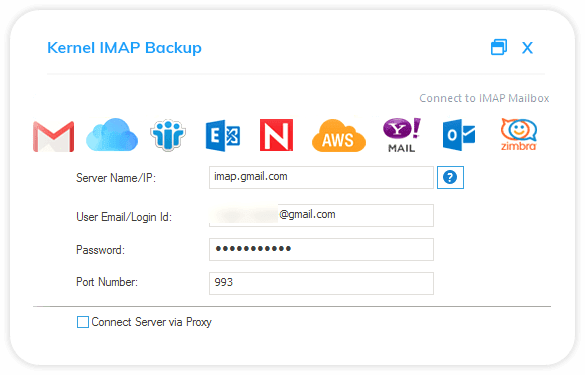Choose the Outlook provider icon
This screenshot has width=585, height=375.
(459, 135)
